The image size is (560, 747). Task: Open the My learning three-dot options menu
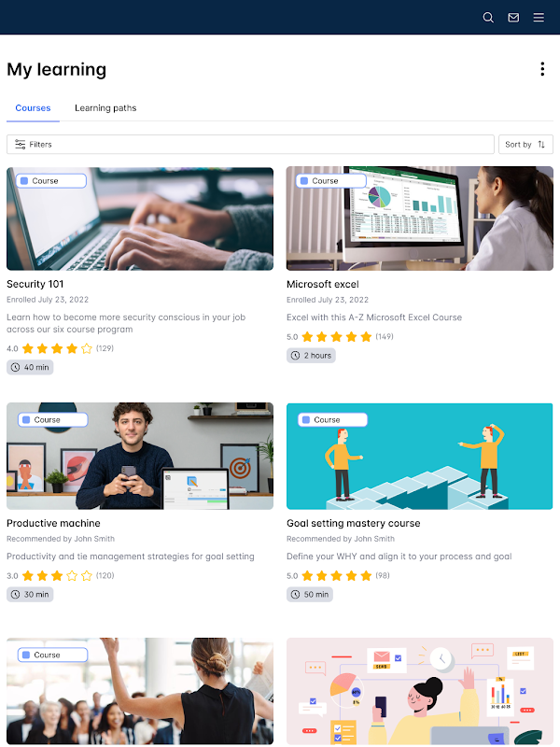click(542, 69)
